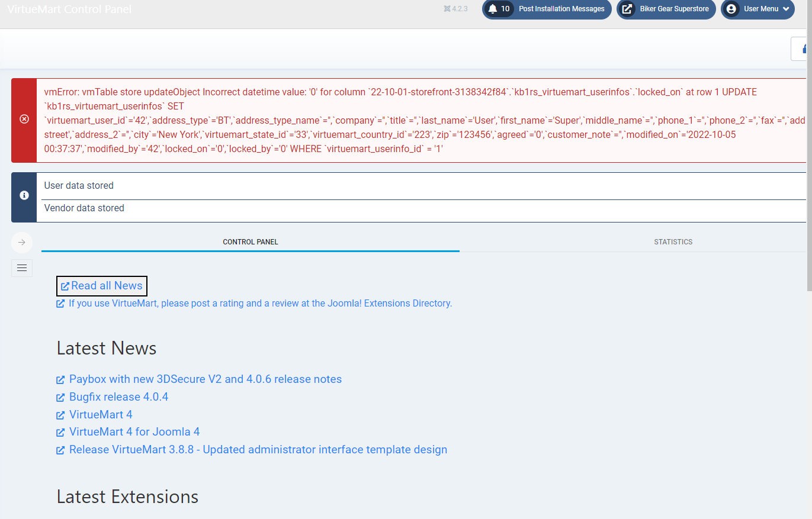
Task: Click the User Menu avatar icon
Action: coord(731,9)
